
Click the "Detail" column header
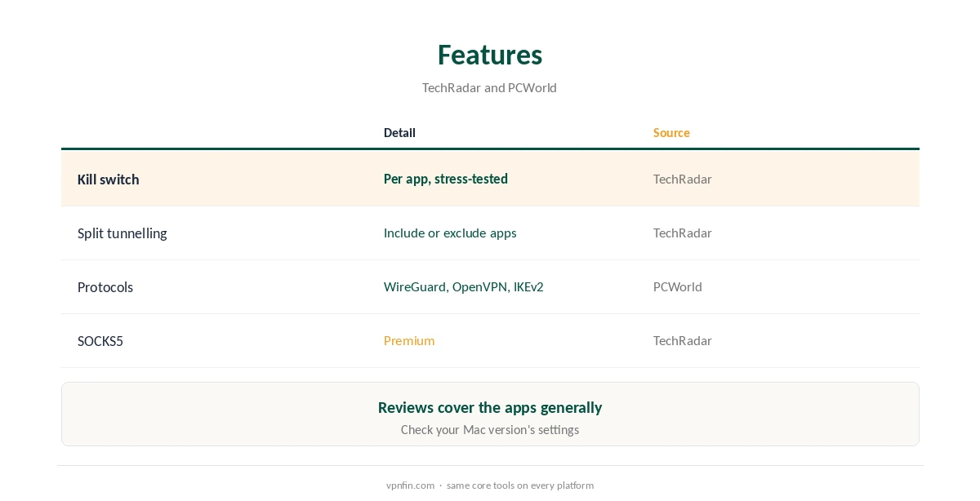tap(399, 133)
